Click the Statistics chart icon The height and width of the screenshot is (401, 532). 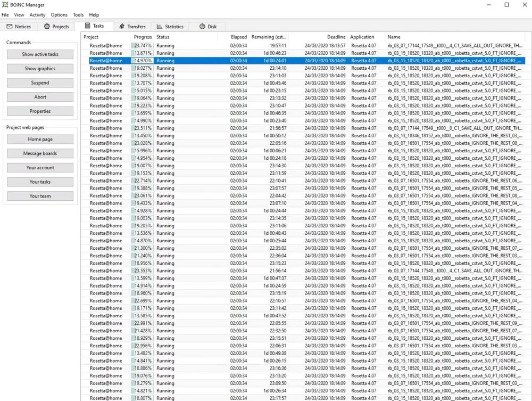[x=160, y=27]
